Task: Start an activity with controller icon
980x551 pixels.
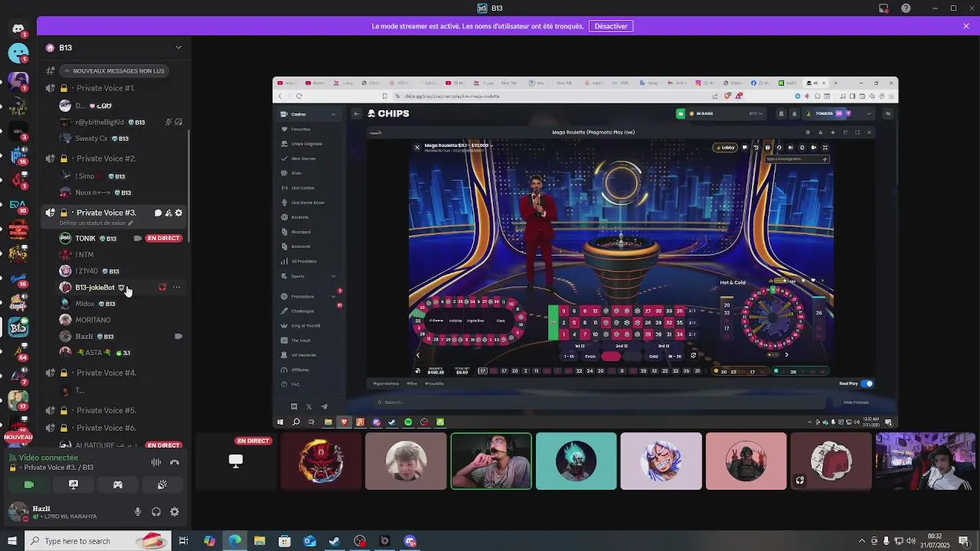Action: pyautogui.click(x=118, y=484)
